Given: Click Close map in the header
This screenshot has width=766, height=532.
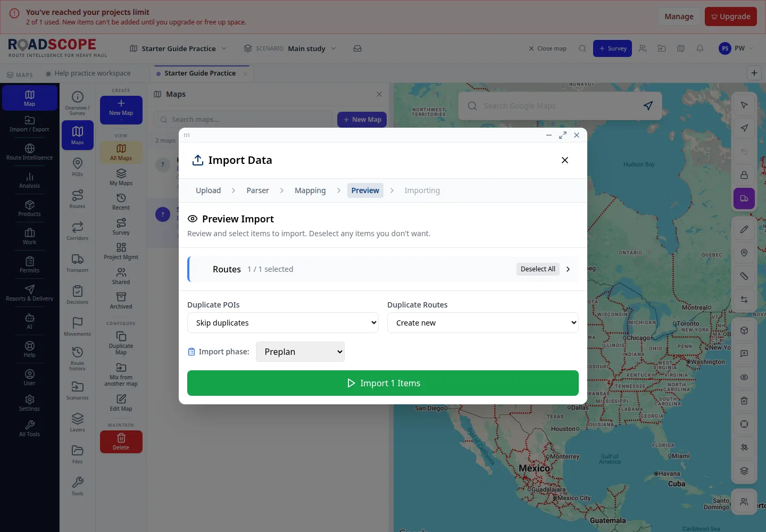Looking at the screenshot, I should tap(547, 48).
